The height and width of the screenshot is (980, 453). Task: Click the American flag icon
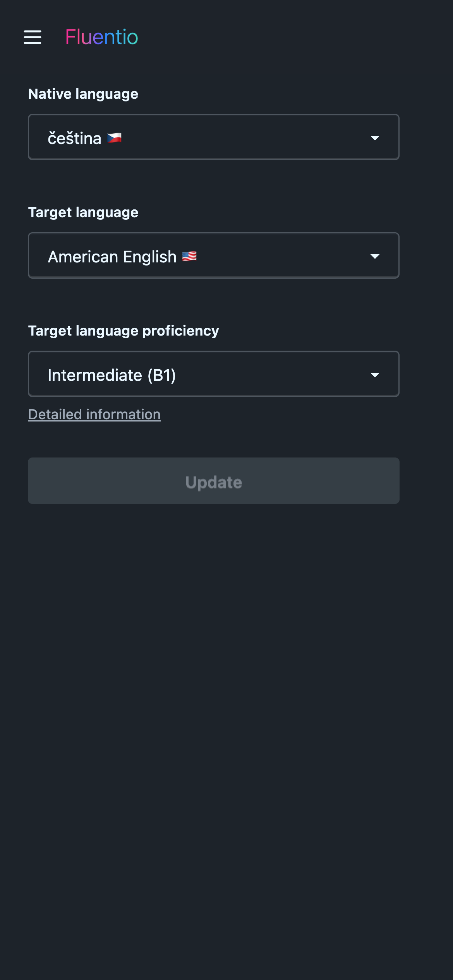pos(189,256)
